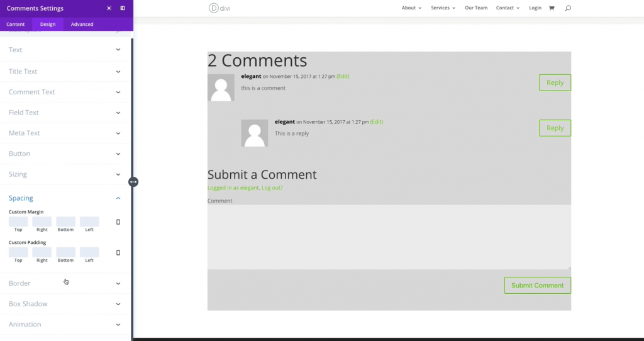This screenshot has width=644, height=341.
Task: Click the reply comment's avatar image
Action: 255,133
